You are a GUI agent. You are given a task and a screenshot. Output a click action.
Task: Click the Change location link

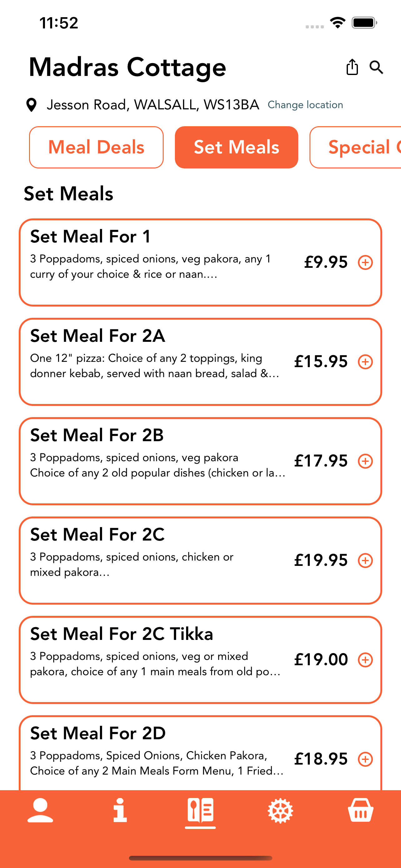coord(305,105)
